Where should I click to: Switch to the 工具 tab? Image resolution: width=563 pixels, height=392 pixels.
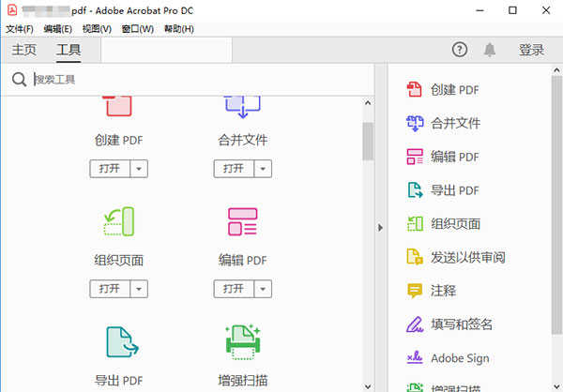click(x=68, y=50)
